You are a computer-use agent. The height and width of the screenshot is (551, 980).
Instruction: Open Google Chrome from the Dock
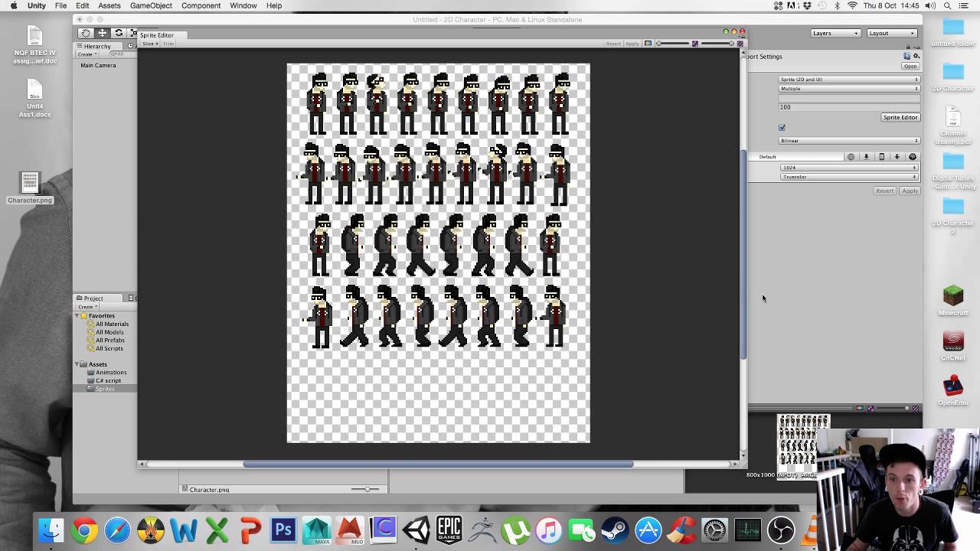[x=84, y=530]
